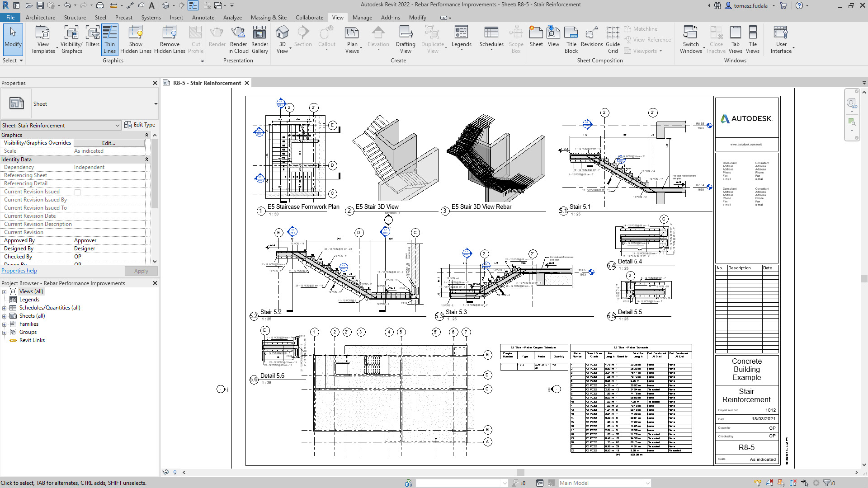Open the Legends tool
This screenshot has width=868, height=488.
(x=461, y=37)
